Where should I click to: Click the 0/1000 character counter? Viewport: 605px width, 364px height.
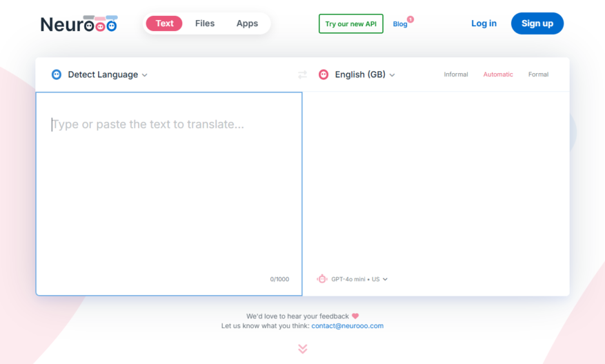pyautogui.click(x=279, y=279)
